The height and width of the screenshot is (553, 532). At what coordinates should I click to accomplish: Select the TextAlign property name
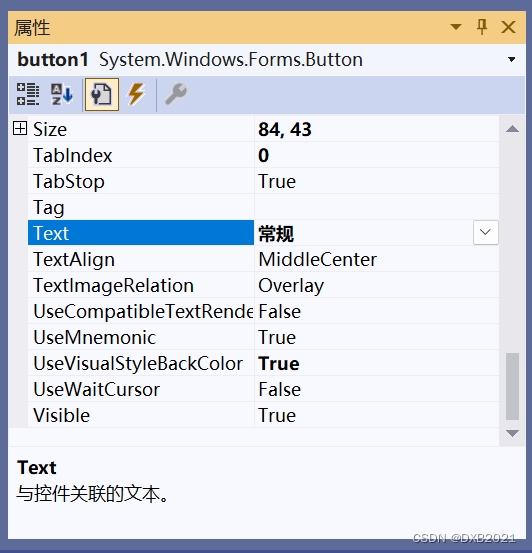coord(74,260)
